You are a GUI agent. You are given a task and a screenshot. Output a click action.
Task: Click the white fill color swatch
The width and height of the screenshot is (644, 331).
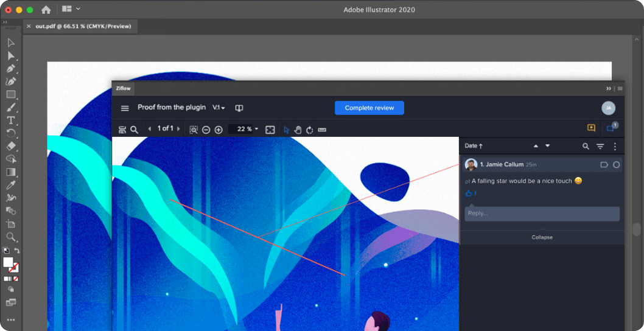pos(9,262)
